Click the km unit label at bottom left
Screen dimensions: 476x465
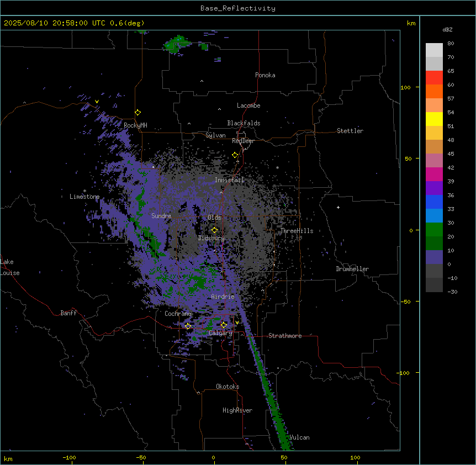click(x=8, y=459)
